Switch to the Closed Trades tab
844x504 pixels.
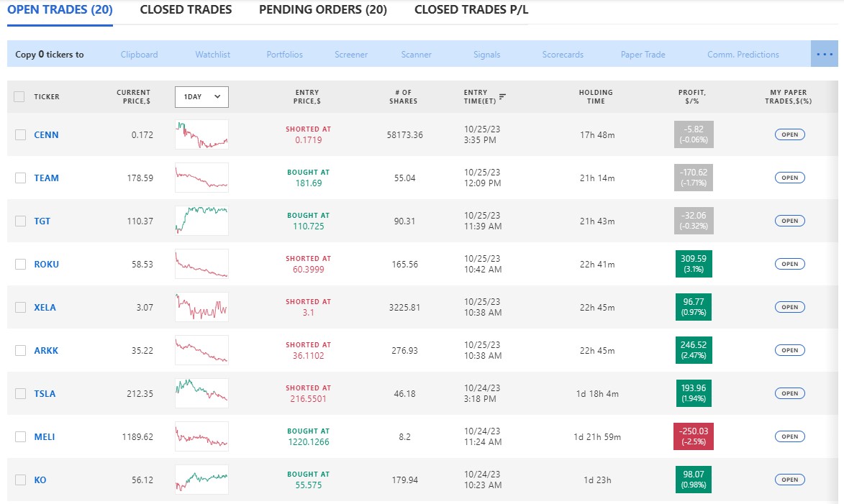(186, 9)
